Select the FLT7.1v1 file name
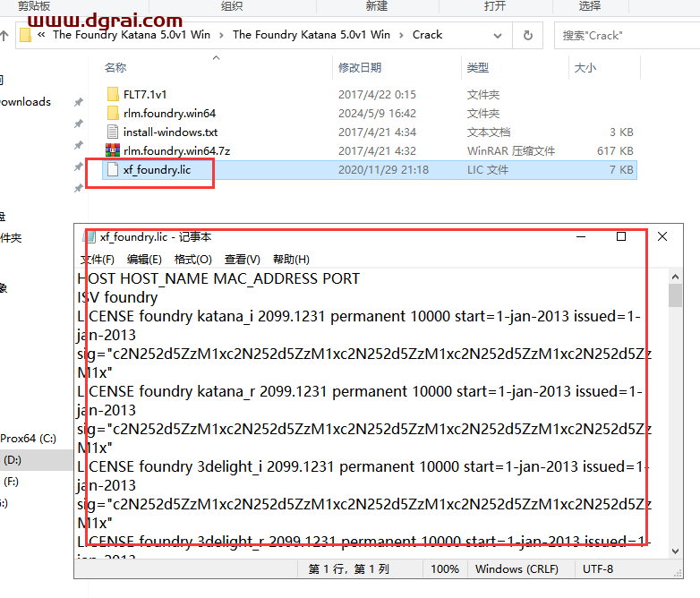This screenshot has height=598, width=700. pos(145,95)
